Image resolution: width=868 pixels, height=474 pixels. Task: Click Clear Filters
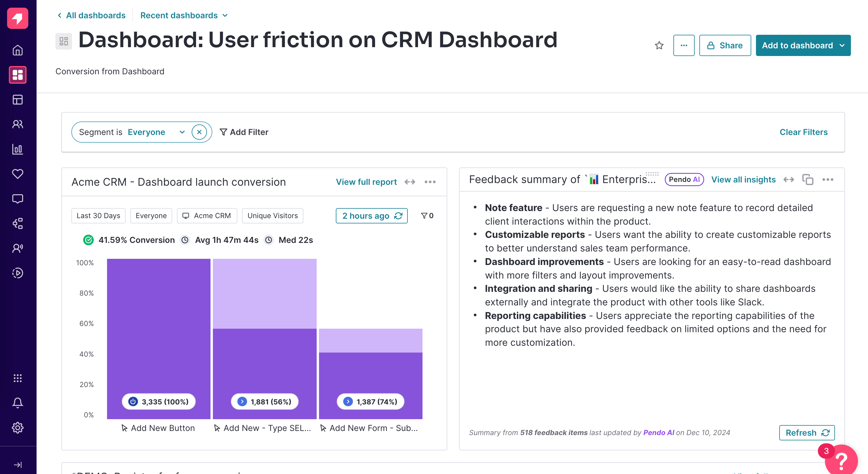803,132
